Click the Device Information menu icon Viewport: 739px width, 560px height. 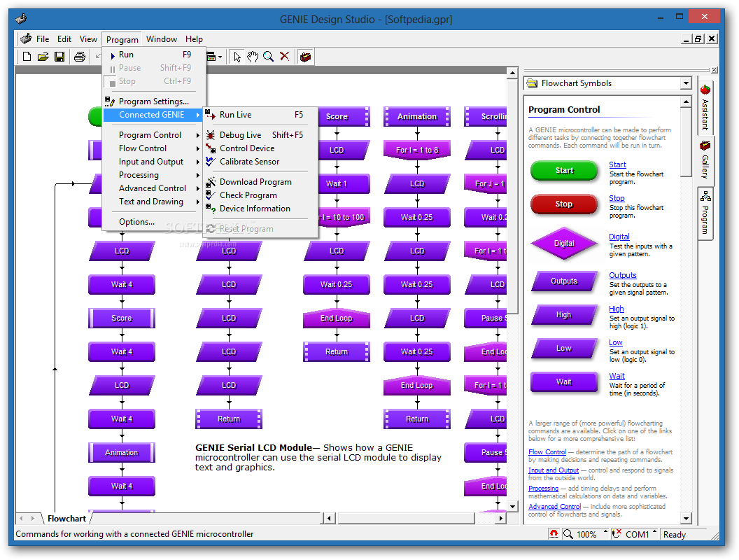click(210, 208)
